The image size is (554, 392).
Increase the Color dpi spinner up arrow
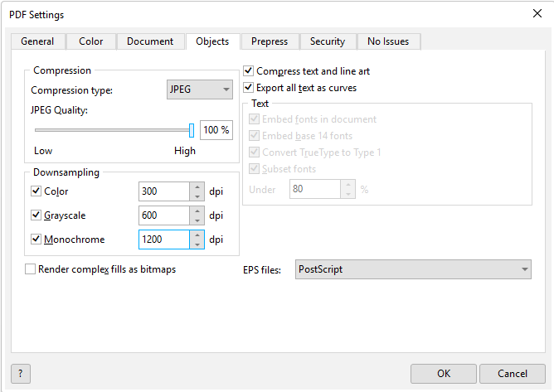pyautogui.click(x=197, y=186)
